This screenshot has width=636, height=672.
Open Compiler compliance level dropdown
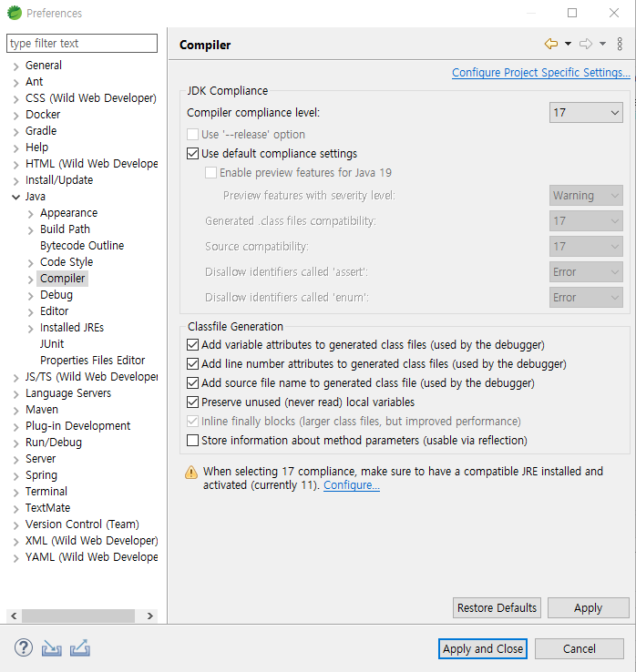click(586, 112)
